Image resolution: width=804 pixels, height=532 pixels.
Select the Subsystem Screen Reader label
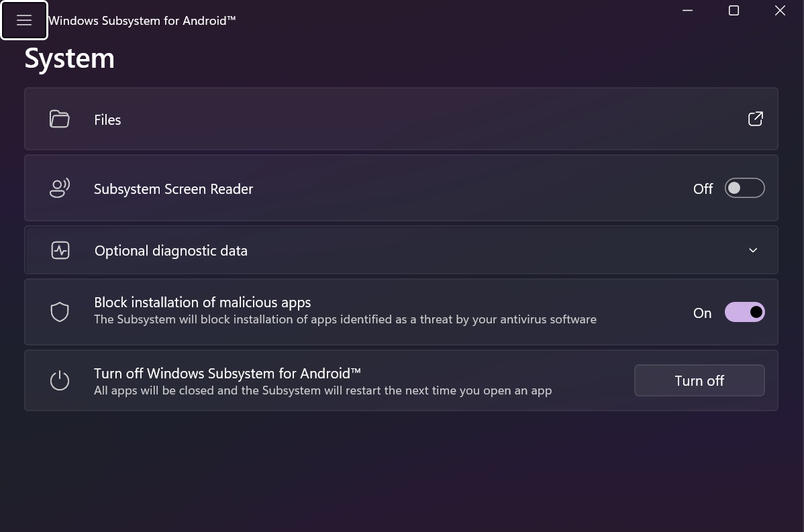click(x=173, y=189)
